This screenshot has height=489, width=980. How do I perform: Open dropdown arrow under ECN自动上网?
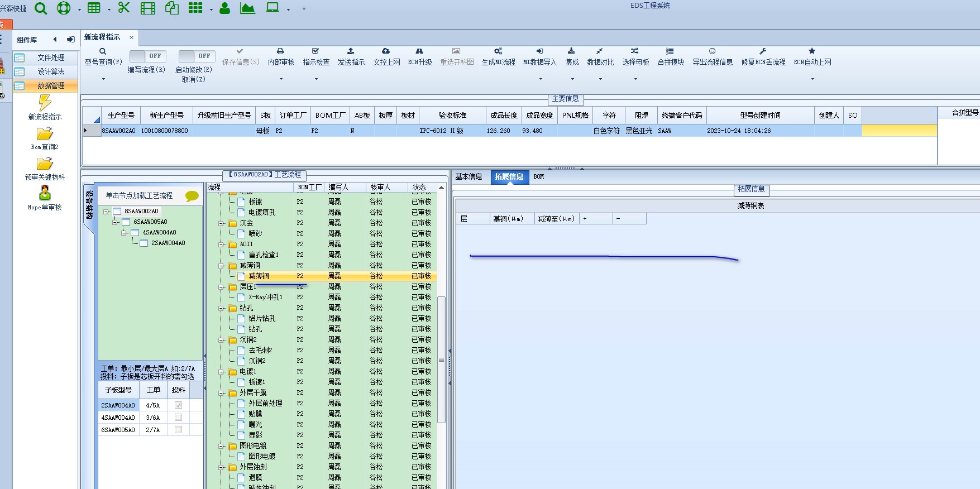tap(812, 79)
